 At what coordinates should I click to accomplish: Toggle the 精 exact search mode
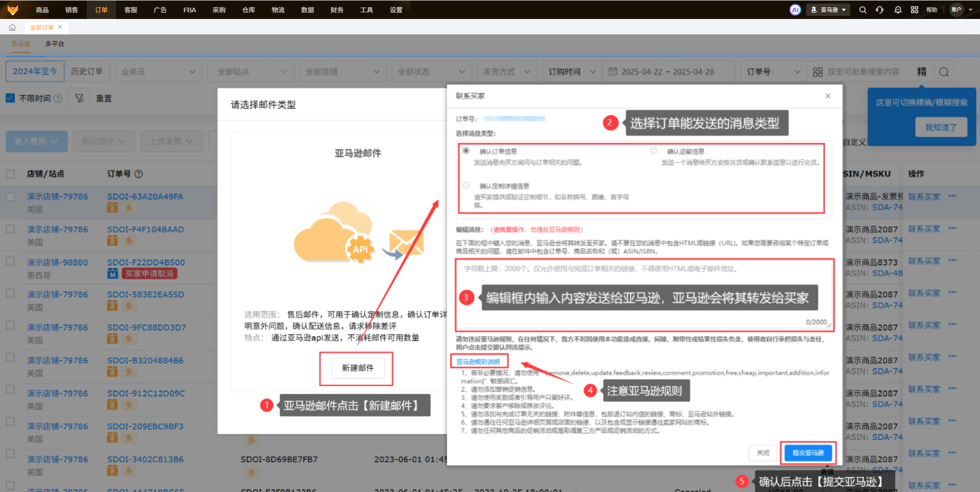pos(922,72)
